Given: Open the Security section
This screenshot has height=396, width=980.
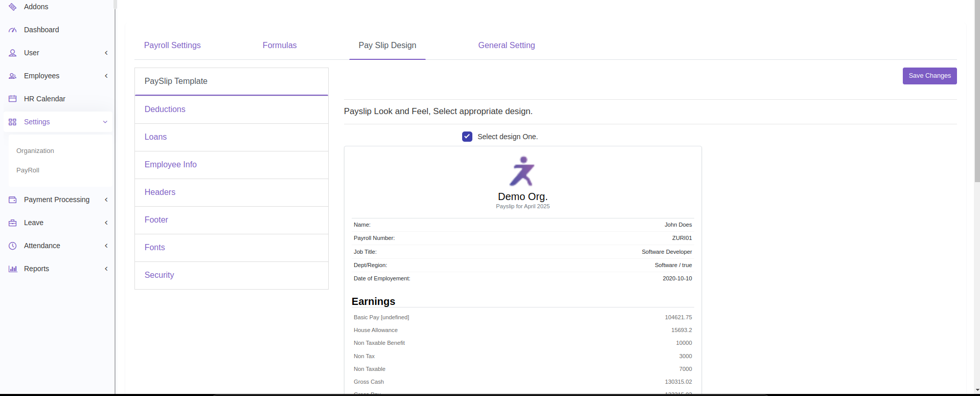Looking at the screenshot, I should [x=159, y=275].
